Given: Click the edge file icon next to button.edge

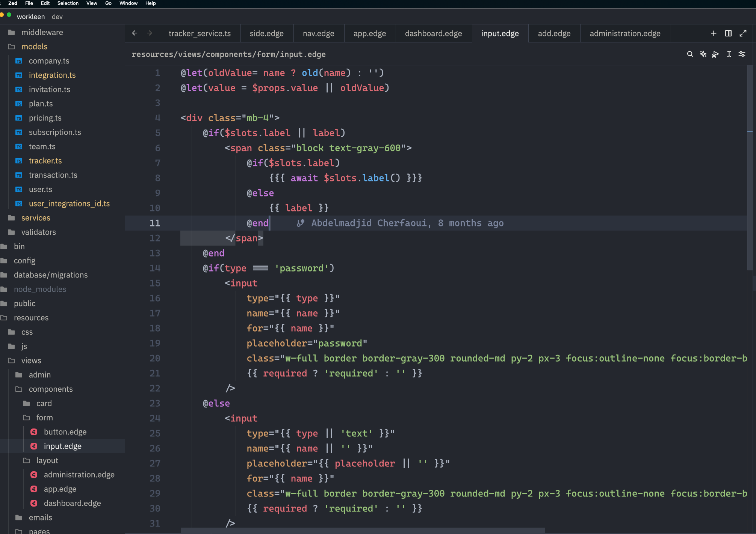Looking at the screenshot, I should pyautogui.click(x=34, y=432).
